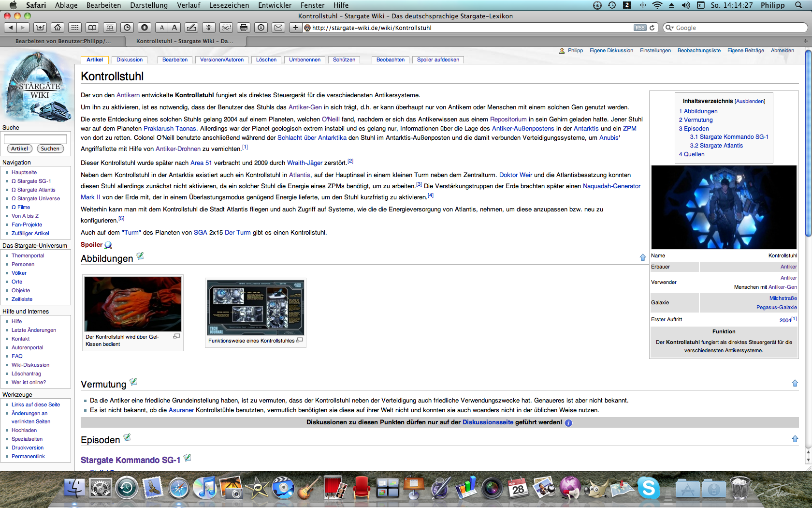
Task: Switch to the Diskussion tab
Action: click(130, 60)
